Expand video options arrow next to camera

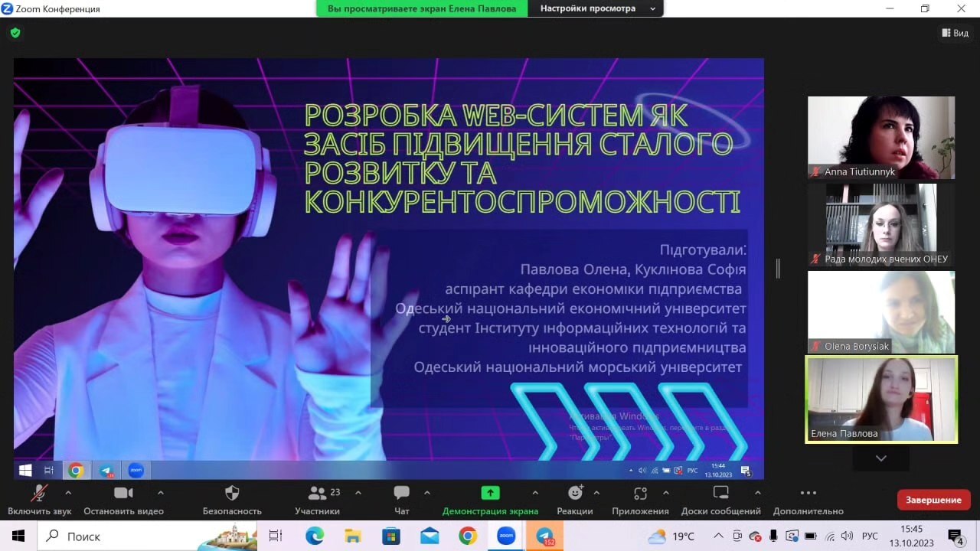(160, 493)
